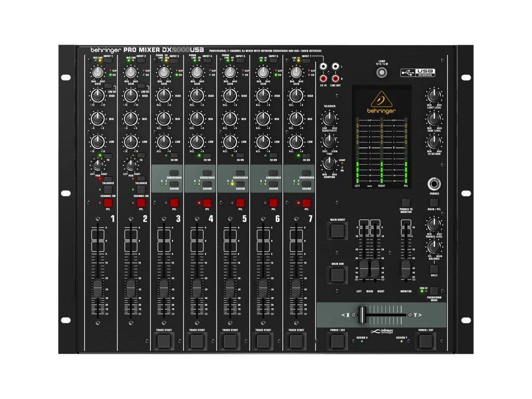Toggle the channel 1 TALKOVER button
The height and width of the screenshot is (399, 532).
click(x=108, y=179)
